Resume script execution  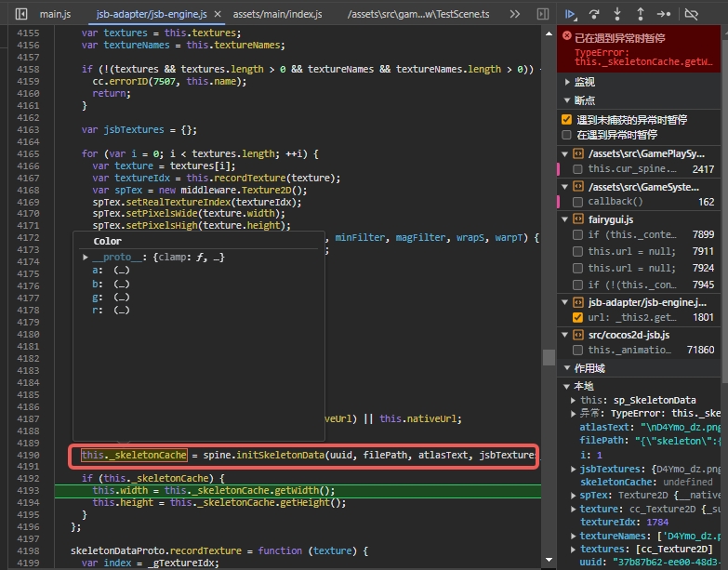click(571, 15)
